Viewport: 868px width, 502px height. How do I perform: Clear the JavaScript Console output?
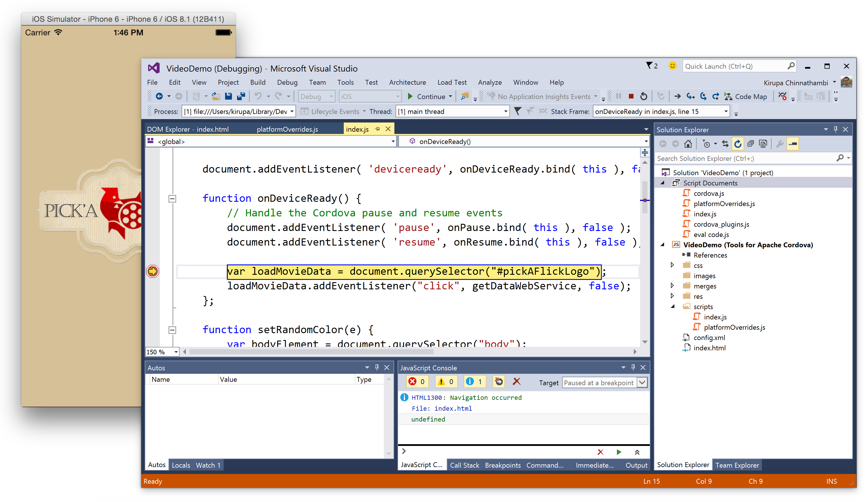point(517,382)
